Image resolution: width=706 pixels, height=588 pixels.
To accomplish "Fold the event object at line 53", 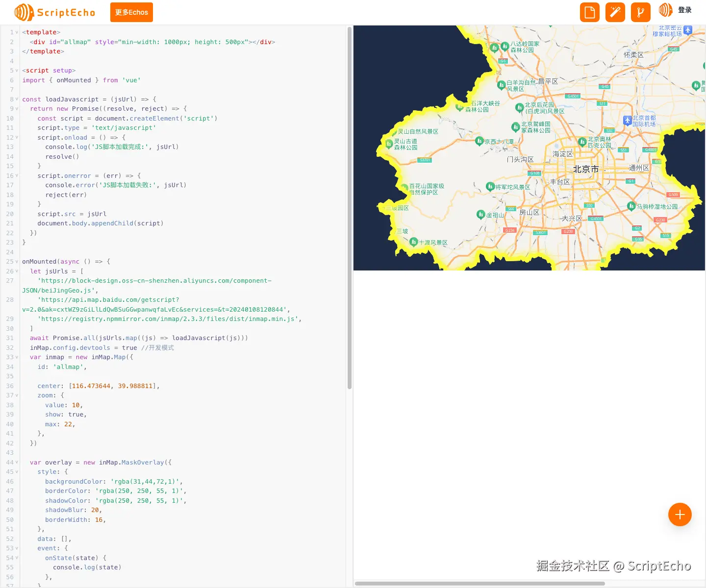I will click(17, 548).
